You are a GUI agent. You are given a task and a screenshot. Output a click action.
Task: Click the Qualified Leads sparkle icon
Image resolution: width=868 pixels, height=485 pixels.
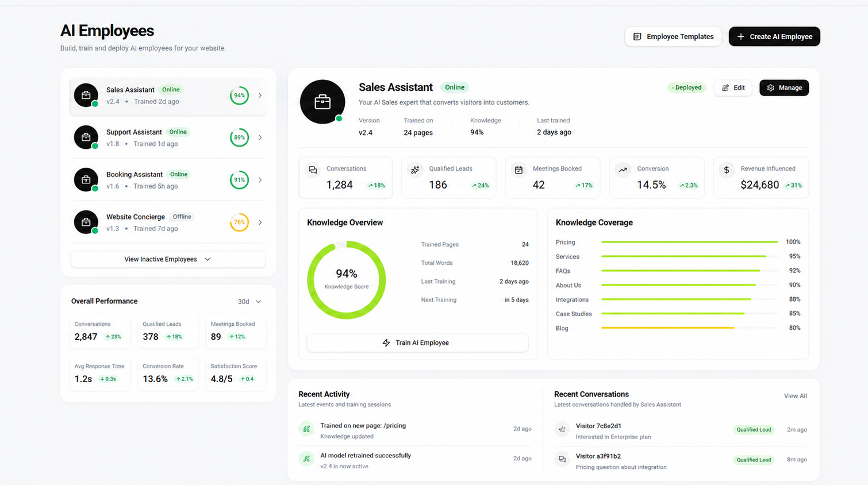coord(415,170)
